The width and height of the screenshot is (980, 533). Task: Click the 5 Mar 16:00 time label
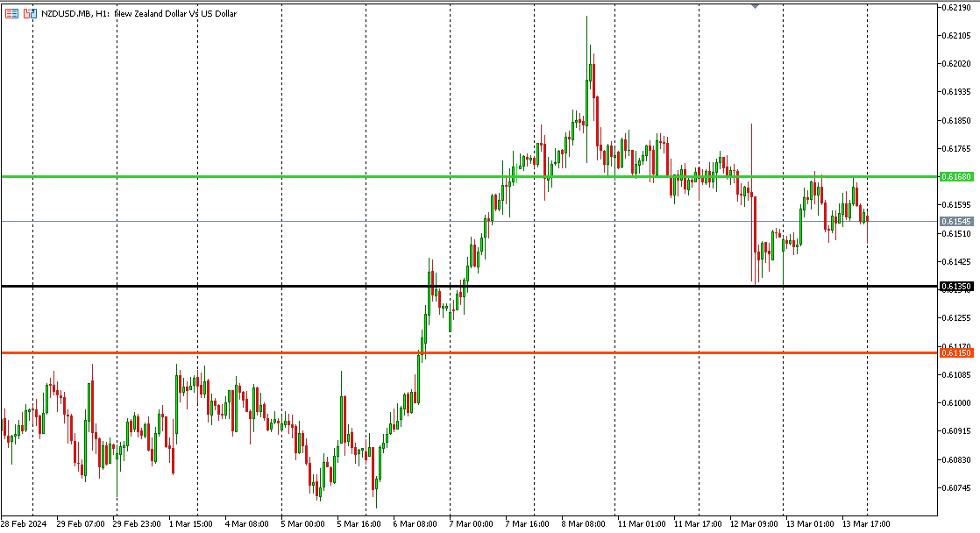(359, 523)
